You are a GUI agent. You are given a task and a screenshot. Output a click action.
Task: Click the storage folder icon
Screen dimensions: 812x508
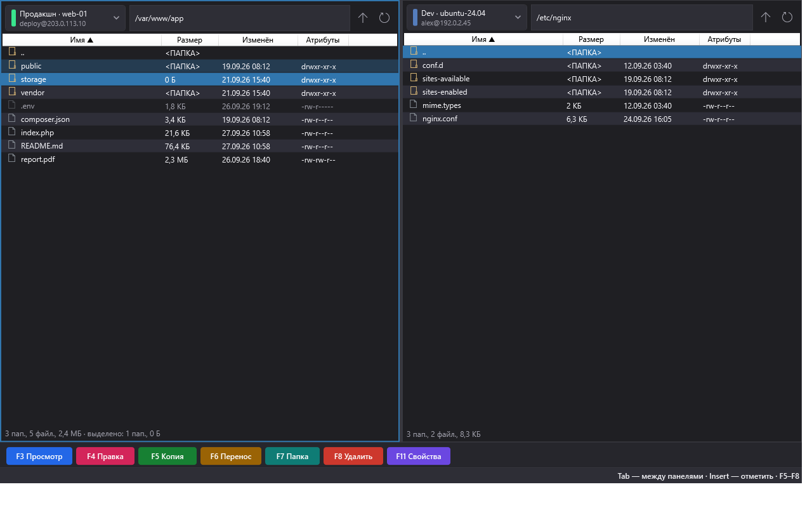[x=12, y=79]
